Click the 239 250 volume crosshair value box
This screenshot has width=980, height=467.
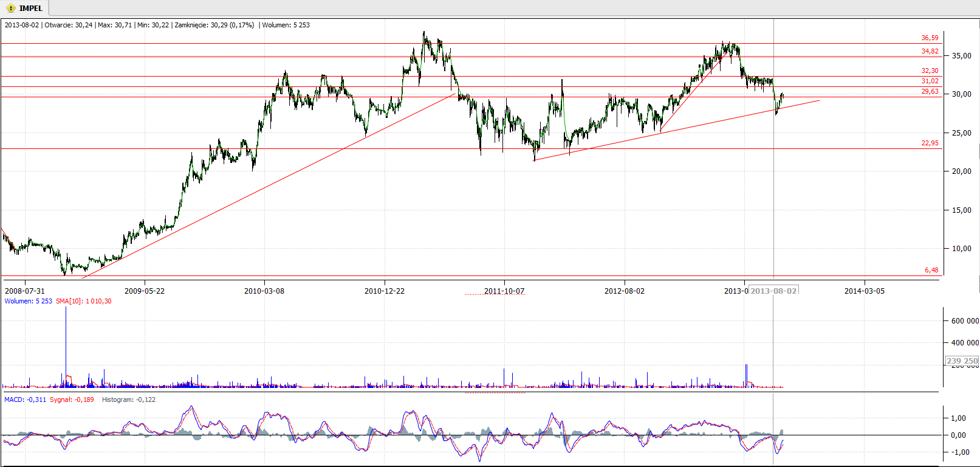click(962, 361)
